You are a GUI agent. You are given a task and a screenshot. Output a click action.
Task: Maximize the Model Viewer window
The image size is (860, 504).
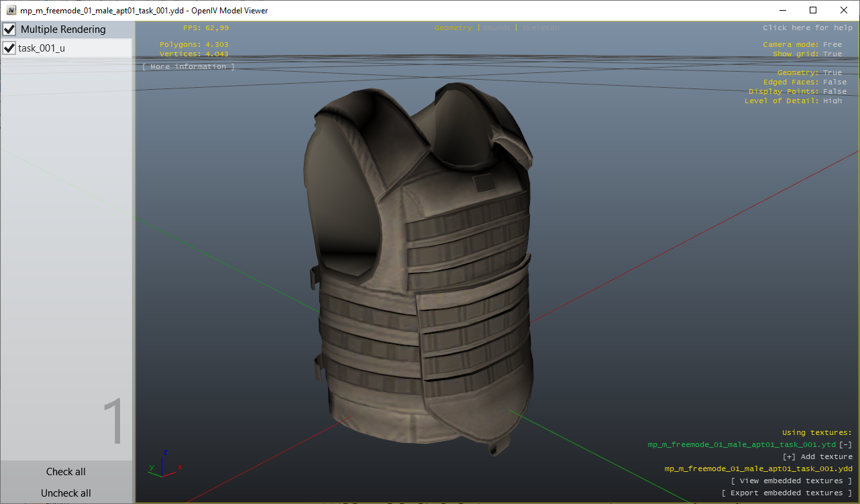pos(813,10)
